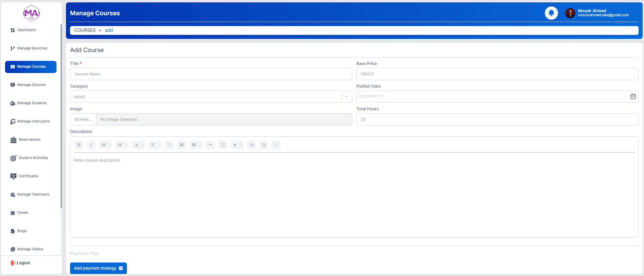
Task: Open the text color picker dropdown
Action: [237, 145]
